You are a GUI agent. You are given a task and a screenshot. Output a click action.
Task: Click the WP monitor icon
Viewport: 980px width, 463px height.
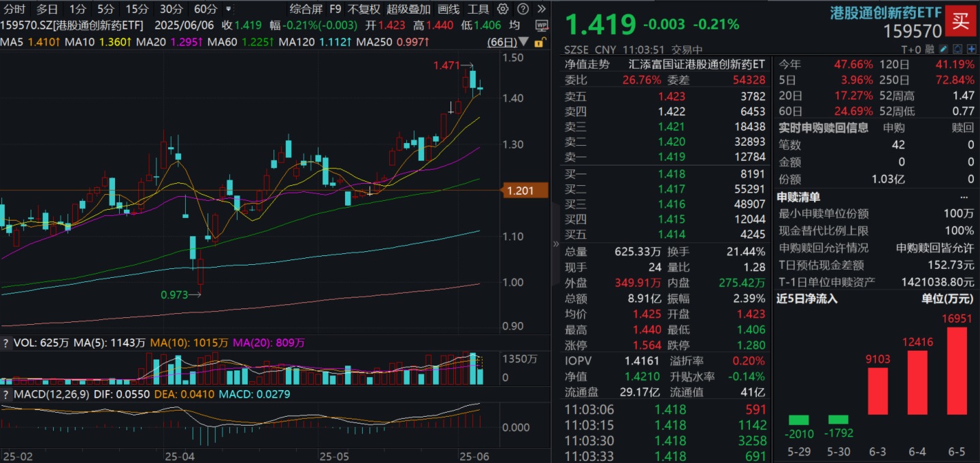click(542, 25)
